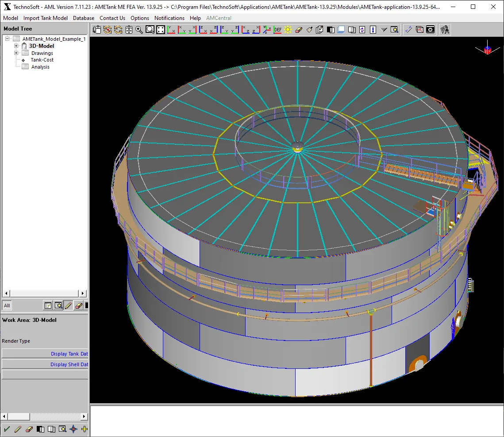Open the Import Tank Model menu
This screenshot has height=437, width=504.
(x=45, y=18)
